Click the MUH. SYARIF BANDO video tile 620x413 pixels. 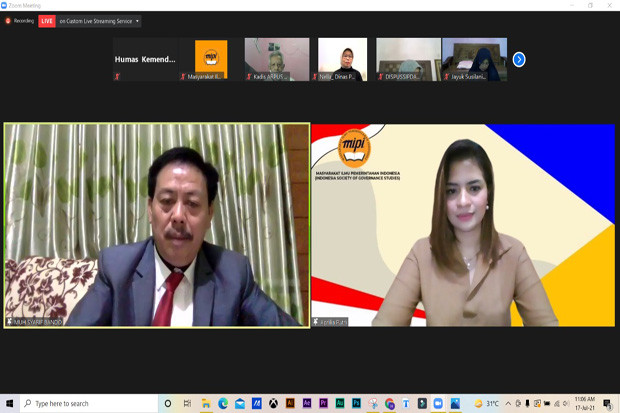pyautogui.click(x=157, y=225)
